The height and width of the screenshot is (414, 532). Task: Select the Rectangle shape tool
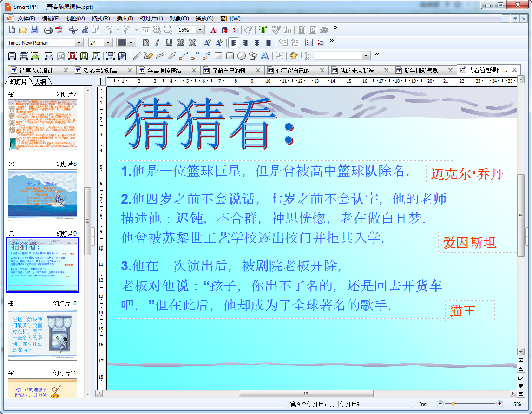click(x=218, y=56)
